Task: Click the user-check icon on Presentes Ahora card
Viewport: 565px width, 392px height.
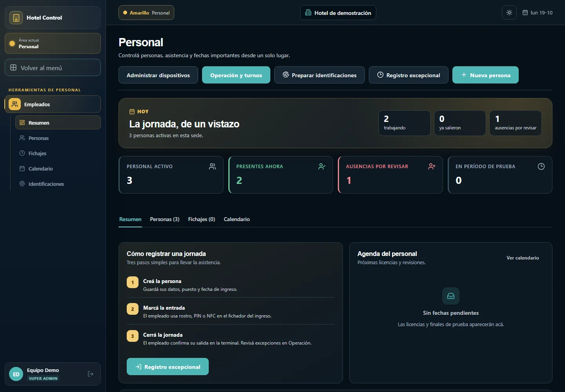Action: click(x=322, y=167)
